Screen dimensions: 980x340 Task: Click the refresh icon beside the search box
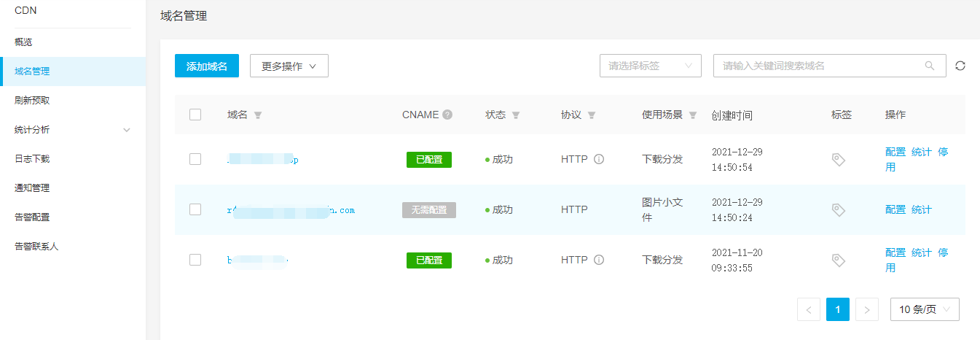coord(960,66)
